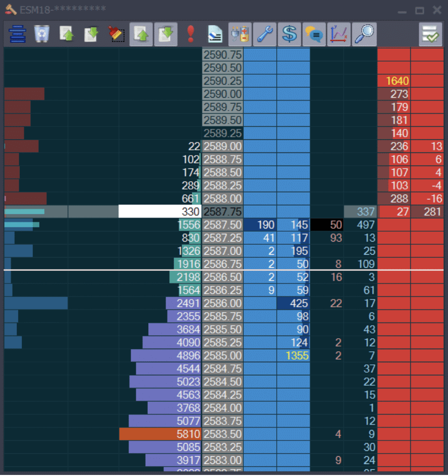
Task: Click the blue stacked-lines icon in toolbar
Action: [17, 34]
